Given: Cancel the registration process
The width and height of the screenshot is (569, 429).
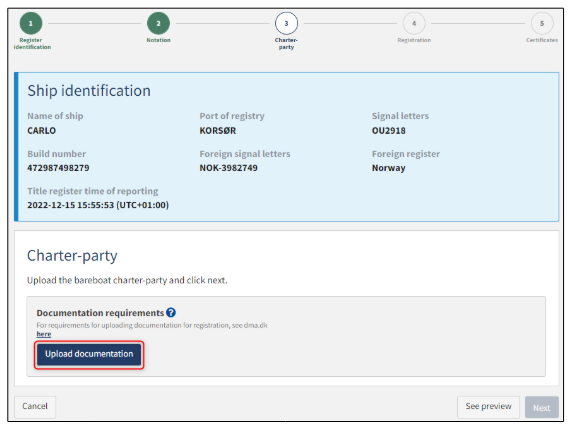Looking at the screenshot, I should click(35, 406).
